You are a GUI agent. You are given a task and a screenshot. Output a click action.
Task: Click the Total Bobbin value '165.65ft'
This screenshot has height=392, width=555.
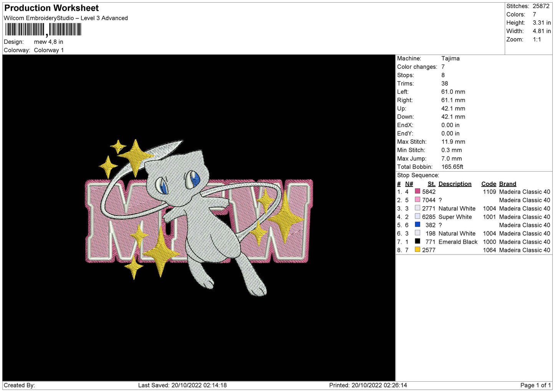tap(452, 167)
